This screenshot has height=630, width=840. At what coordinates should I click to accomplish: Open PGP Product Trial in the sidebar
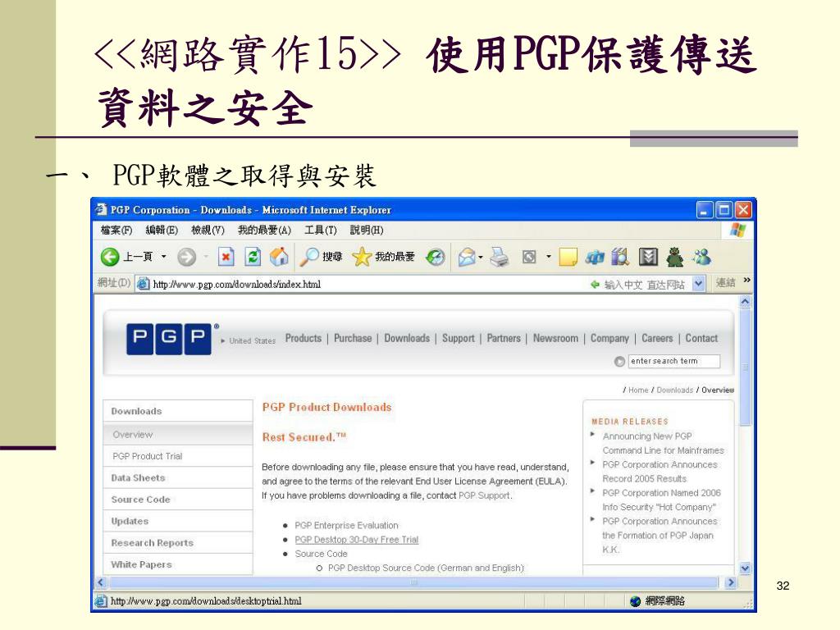(178, 456)
